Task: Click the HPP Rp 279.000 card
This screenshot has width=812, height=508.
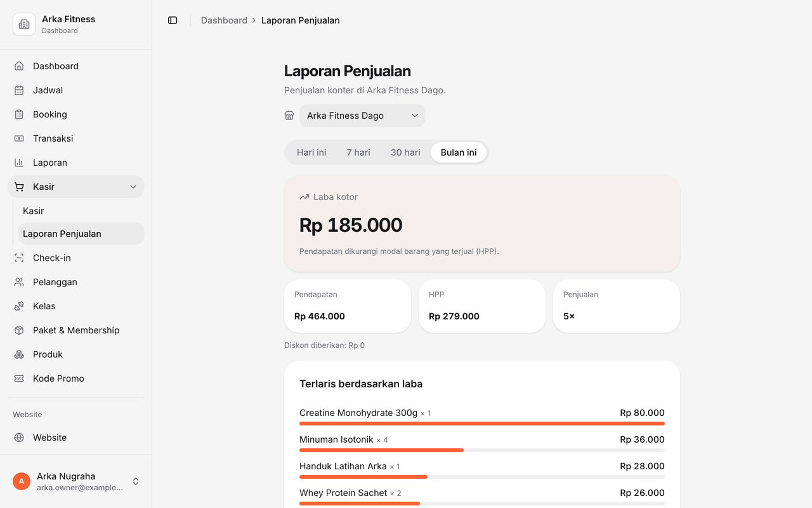Action: (482, 306)
